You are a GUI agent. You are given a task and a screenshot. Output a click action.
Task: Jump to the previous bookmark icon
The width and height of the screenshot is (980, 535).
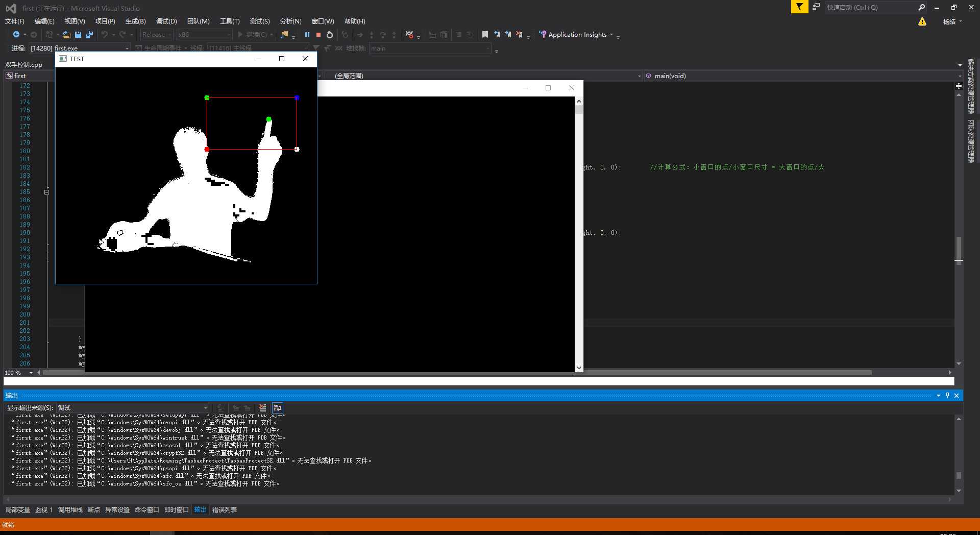point(497,35)
